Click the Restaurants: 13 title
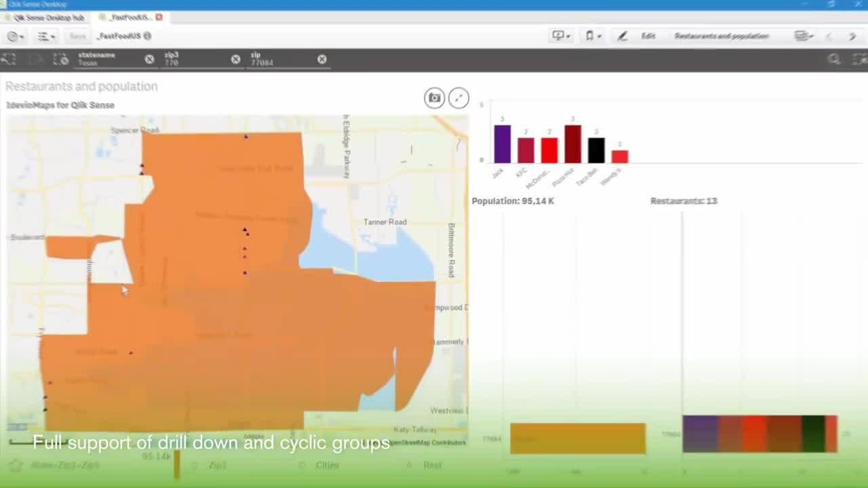 click(x=684, y=201)
